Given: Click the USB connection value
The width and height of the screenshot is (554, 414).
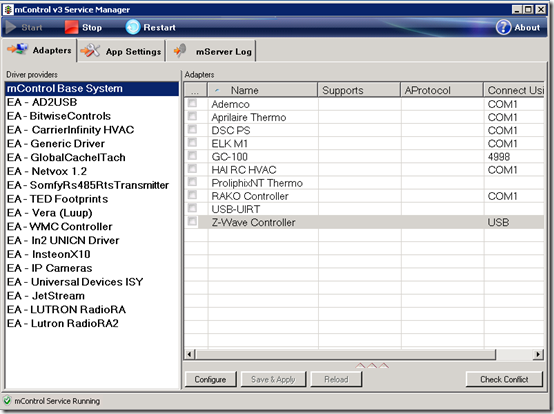Looking at the screenshot, I should [498, 222].
